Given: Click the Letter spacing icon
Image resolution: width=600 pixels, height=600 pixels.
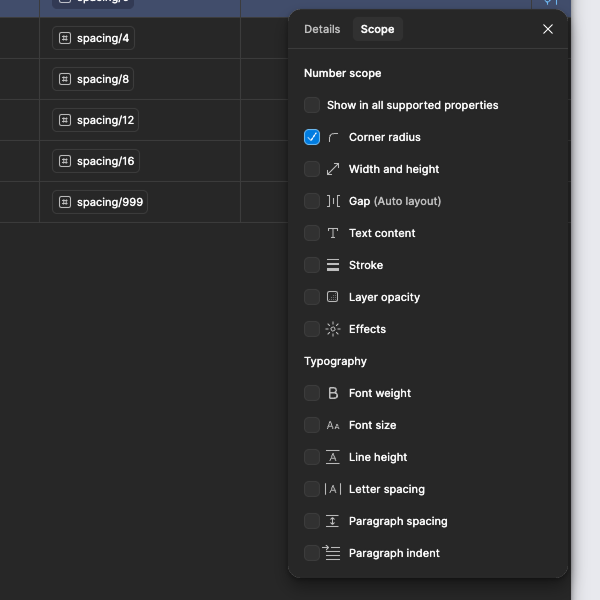Looking at the screenshot, I should pos(333,489).
